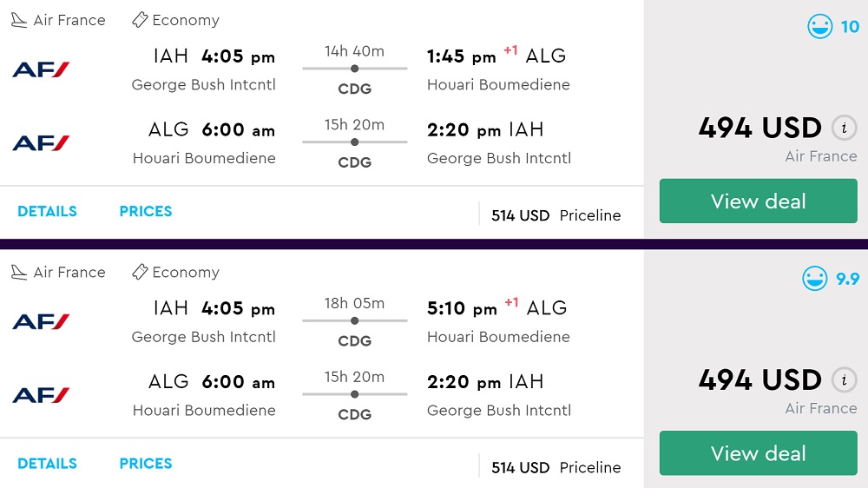Click the AF logo on first outbound flight

click(41, 69)
